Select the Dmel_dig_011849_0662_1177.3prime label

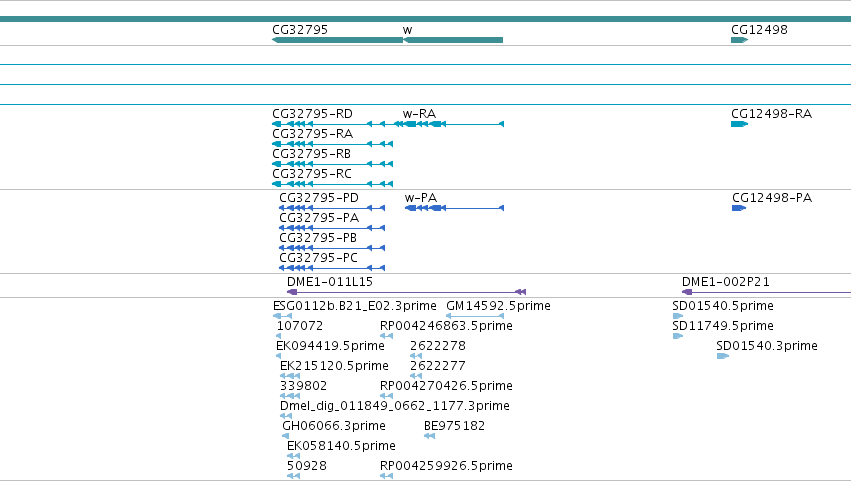(x=395, y=406)
